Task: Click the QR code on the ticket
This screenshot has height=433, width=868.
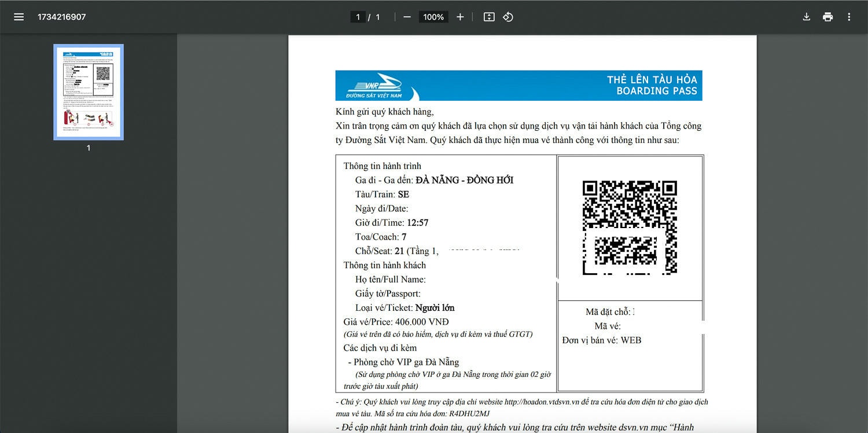Action: tap(630, 227)
